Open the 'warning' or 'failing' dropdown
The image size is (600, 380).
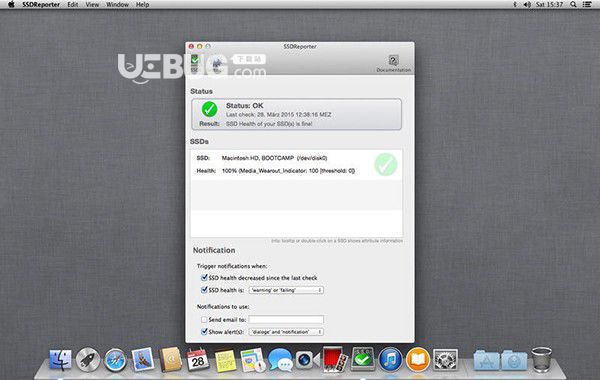point(286,290)
